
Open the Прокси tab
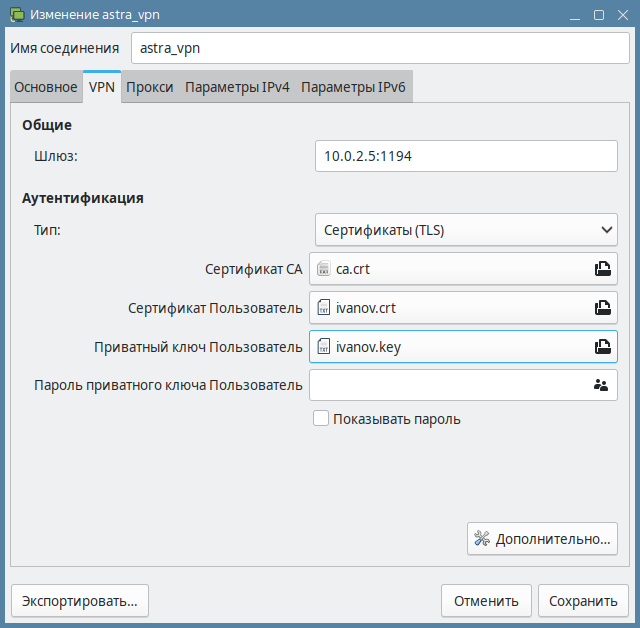(x=150, y=87)
